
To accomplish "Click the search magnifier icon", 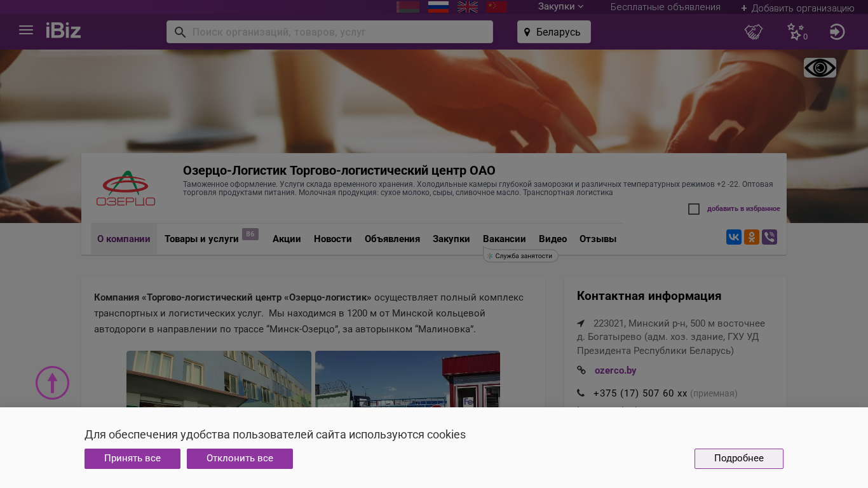I will click(180, 32).
